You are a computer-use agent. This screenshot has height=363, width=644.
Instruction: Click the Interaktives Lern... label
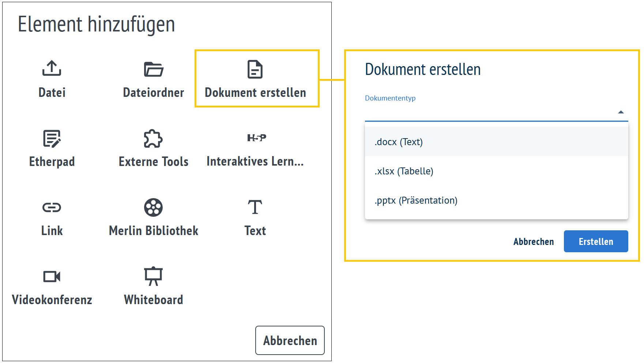255,161
